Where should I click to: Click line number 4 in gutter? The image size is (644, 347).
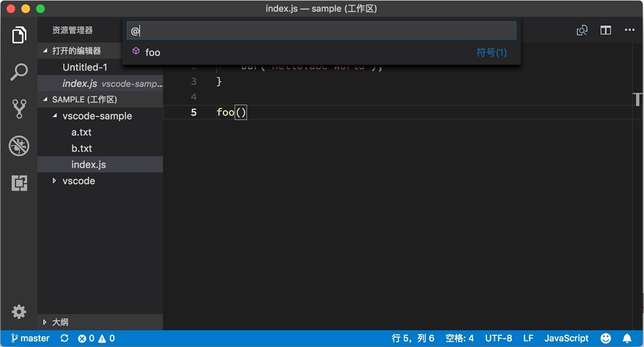pyautogui.click(x=193, y=97)
